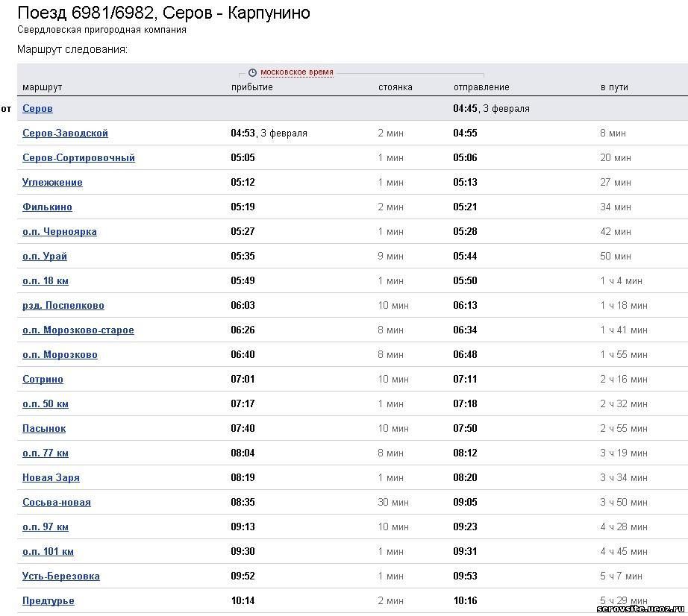Open the московское время time zone link
Viewport: 688px width, 616px height.
pyautogui.click(x=296, y=72)
